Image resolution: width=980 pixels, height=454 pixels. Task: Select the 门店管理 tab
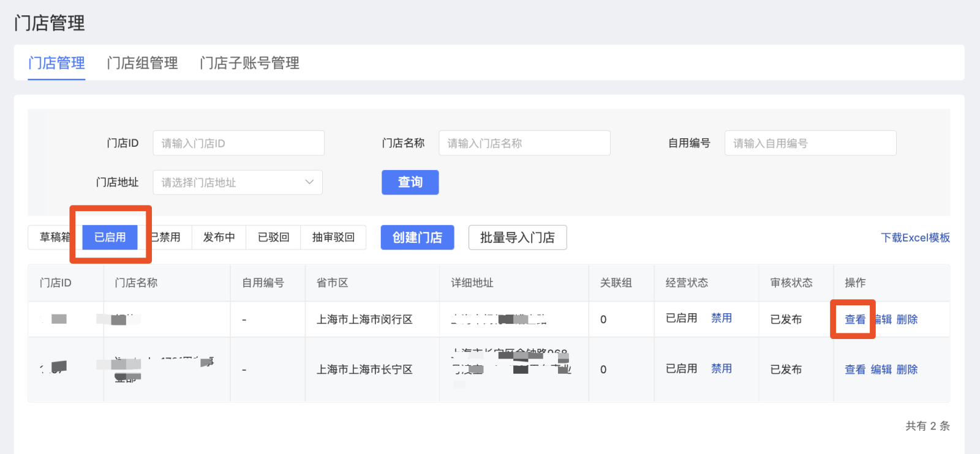click(56, 63)
